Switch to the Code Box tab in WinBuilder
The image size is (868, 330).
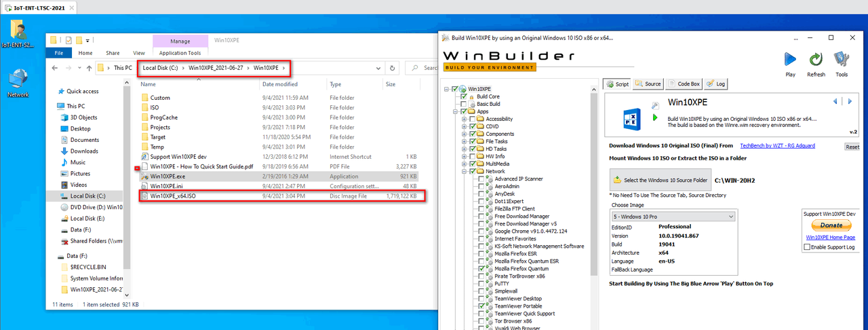click(x=684, y=84)
